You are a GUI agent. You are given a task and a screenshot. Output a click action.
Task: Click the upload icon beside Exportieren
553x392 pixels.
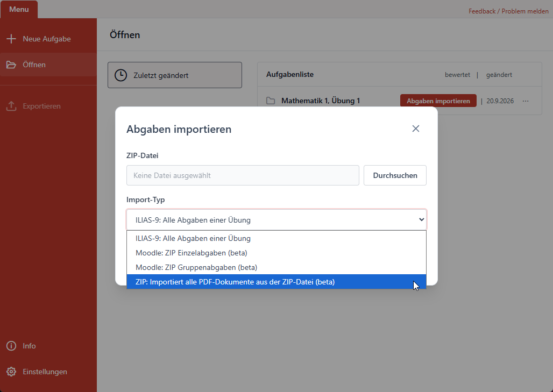(x=11, y=106)
